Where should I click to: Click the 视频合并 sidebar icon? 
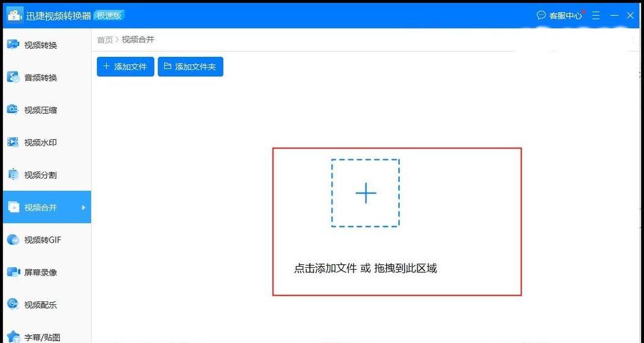click(13, 207)
